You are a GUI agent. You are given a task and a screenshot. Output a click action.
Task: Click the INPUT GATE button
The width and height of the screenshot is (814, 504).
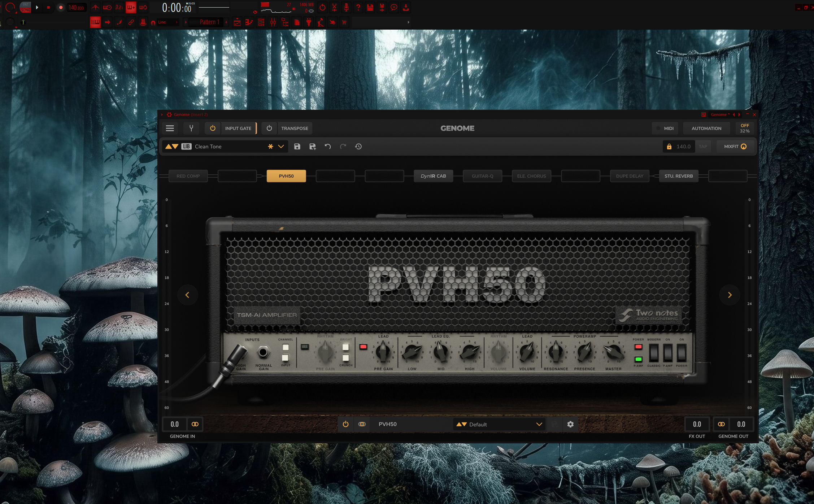tap(238, 128)
